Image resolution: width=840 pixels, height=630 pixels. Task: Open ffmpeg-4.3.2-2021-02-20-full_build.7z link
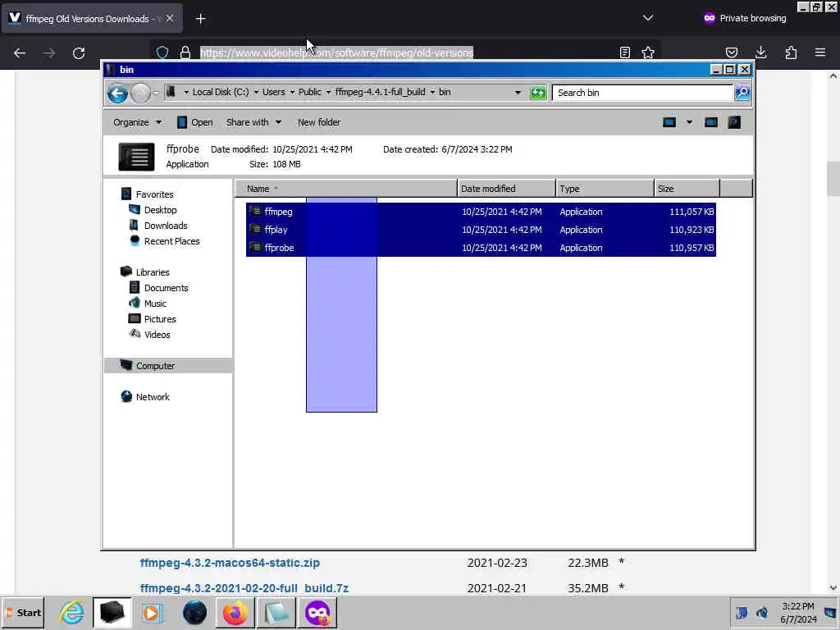244,588
